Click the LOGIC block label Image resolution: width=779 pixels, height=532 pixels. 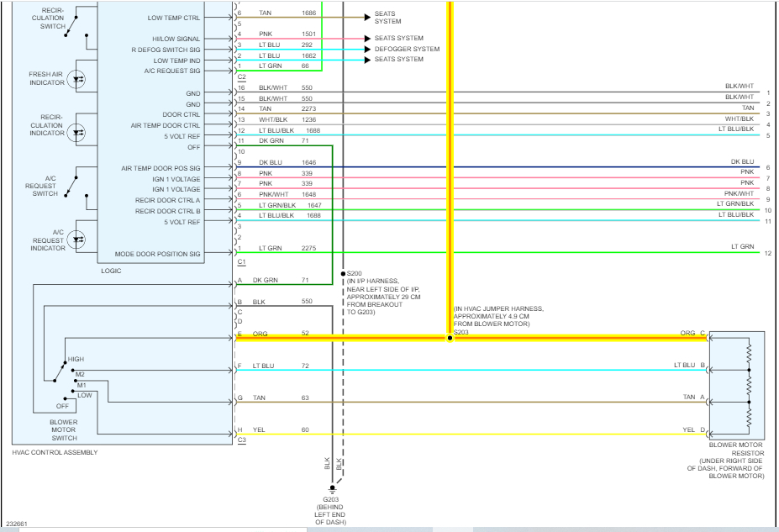(x=110, y=271)
